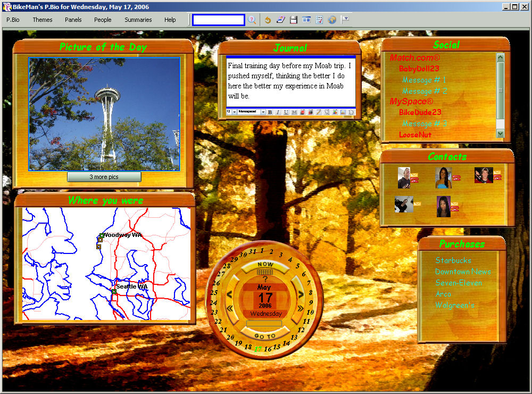Click the phone icon beside first contact
Image resolution: width=532 pixels, height=394 pixels.
pyautogui.click(x=414, y=178)
